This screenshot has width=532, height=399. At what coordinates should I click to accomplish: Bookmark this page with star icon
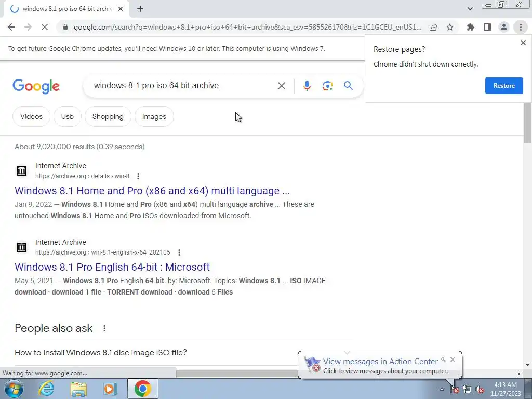pos(450,27)
